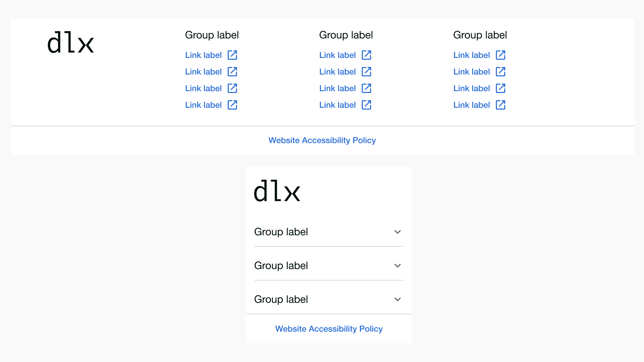This screenshot has width=644, height=362.
Task: Click external-link icon, first column, third row
Action: pyautogui.click(x=232, y=88)
